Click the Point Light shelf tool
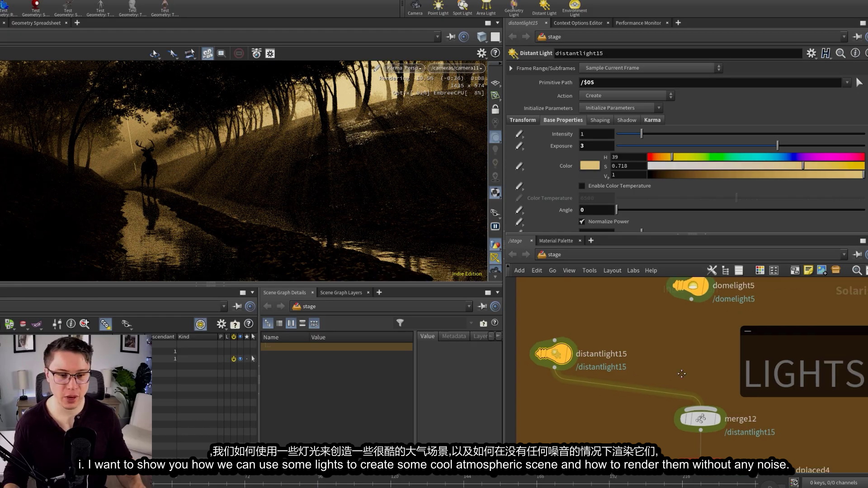Screen dimensions: 868x488 coord(438,8)
